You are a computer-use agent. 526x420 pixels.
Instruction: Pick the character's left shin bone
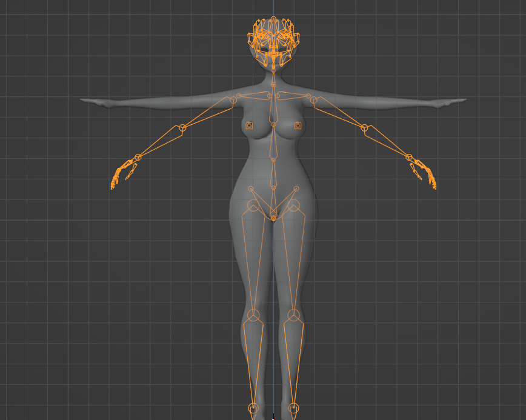pyautogui.click(x=293, y=362)
